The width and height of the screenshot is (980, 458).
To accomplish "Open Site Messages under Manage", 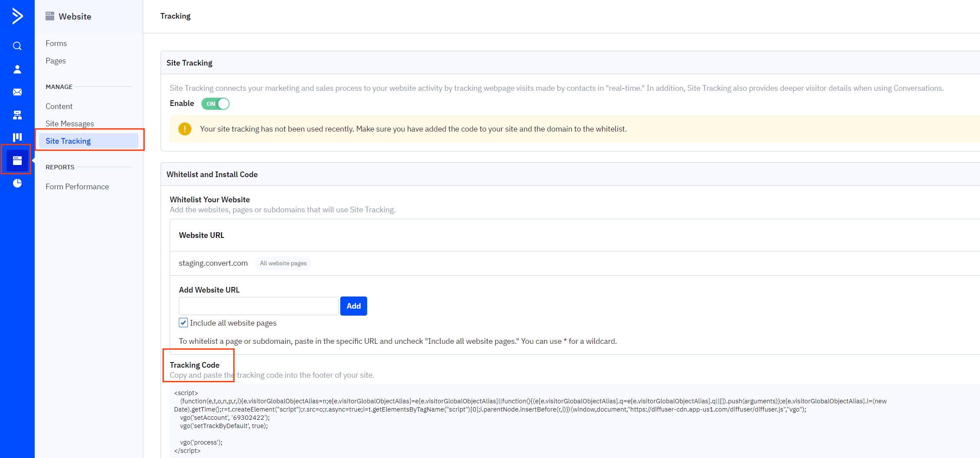I will 69,123.
